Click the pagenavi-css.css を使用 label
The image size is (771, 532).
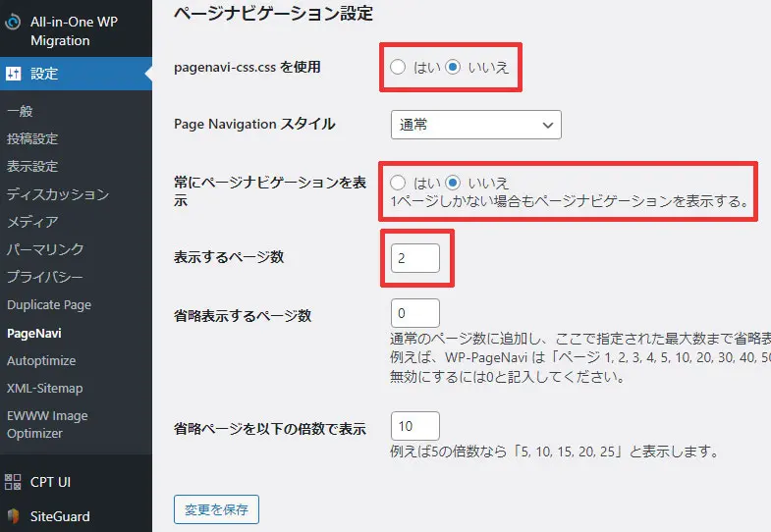pos(248,67)
